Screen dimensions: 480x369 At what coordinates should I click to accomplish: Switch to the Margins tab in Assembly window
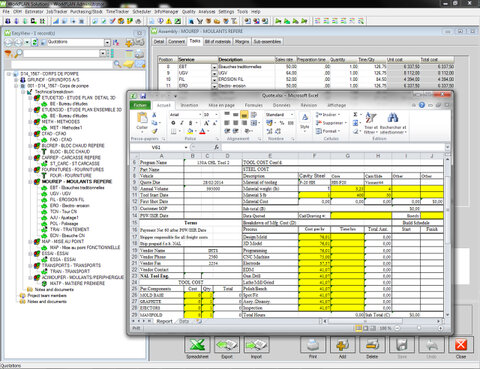242,42
